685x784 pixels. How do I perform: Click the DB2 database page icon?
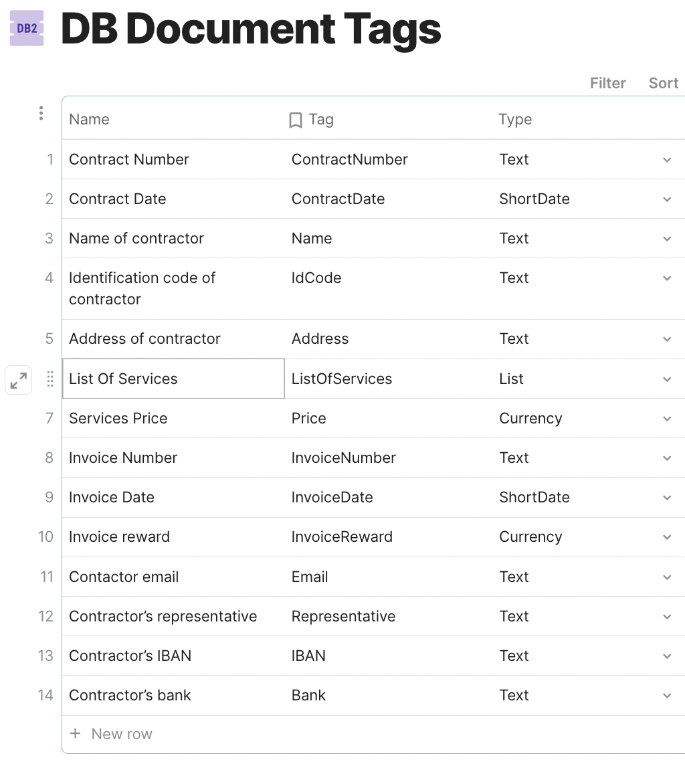[27, 28]
